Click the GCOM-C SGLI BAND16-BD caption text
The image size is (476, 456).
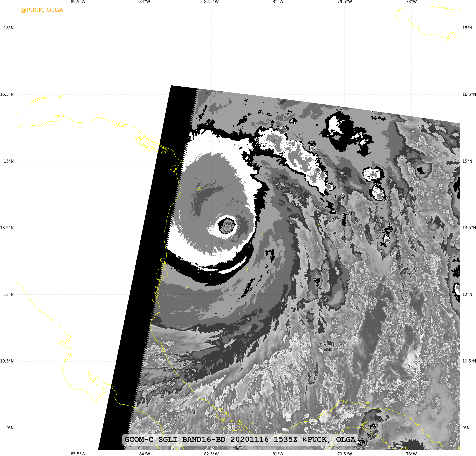(x=175, y=439)
